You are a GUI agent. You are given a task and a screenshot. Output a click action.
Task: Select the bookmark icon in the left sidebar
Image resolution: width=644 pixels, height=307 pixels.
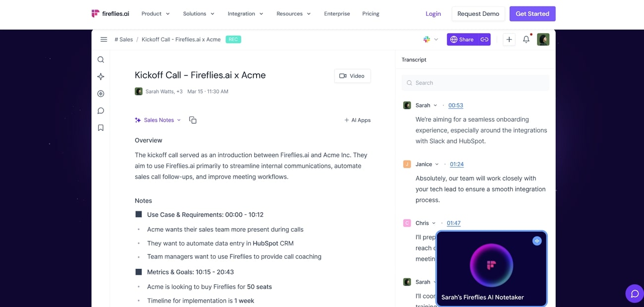[x=101, y=127]
